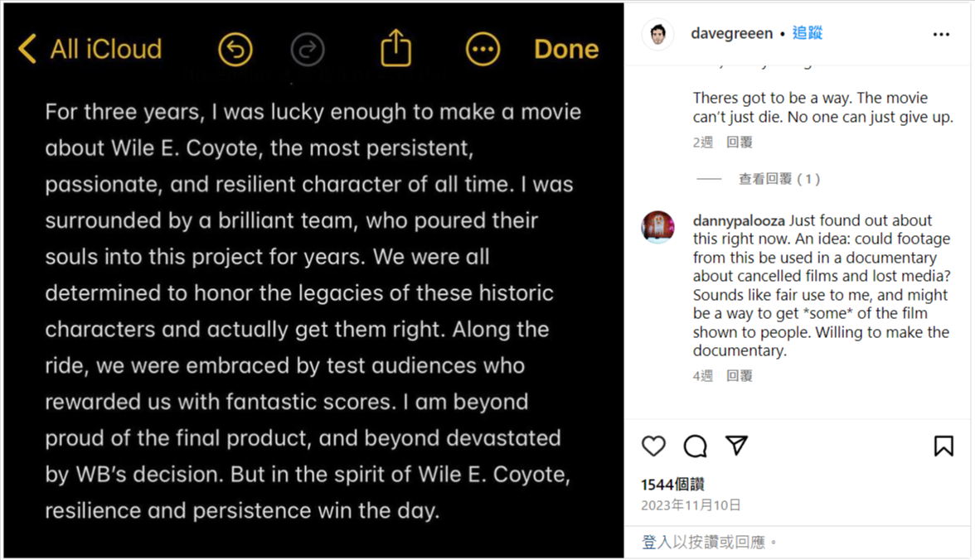View the 1544 likes list

pyautogui.click(x=672, y=485)
